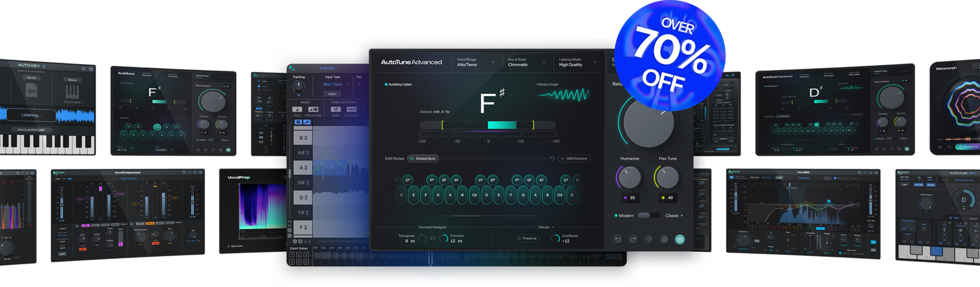Toggle the MIDI Perform button
980x287 pixels.
574,159
